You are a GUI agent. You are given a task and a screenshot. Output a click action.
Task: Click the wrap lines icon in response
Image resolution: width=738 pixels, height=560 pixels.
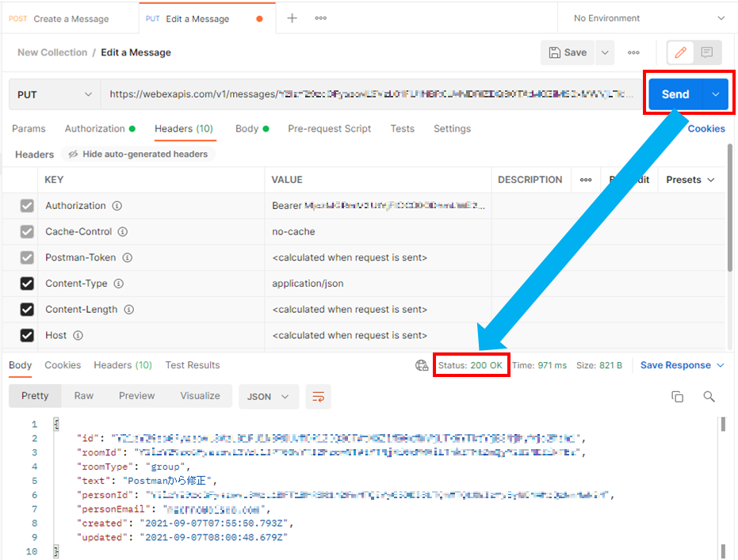319,396
